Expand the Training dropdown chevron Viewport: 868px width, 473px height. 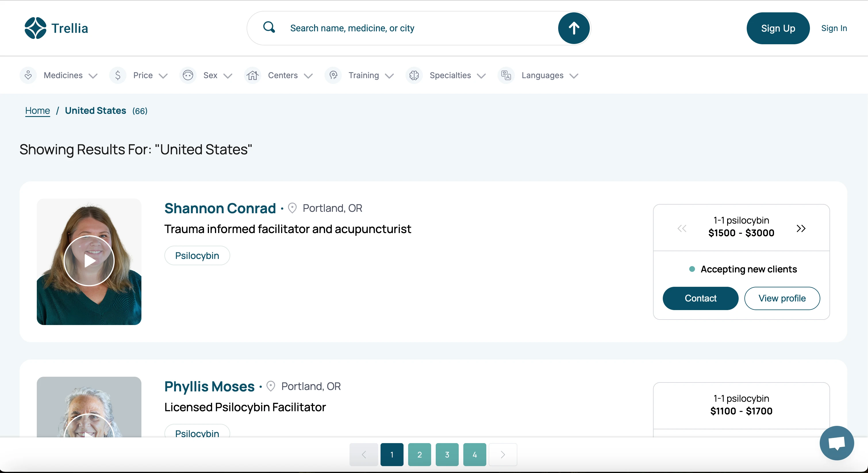click(x=389, y=76)
